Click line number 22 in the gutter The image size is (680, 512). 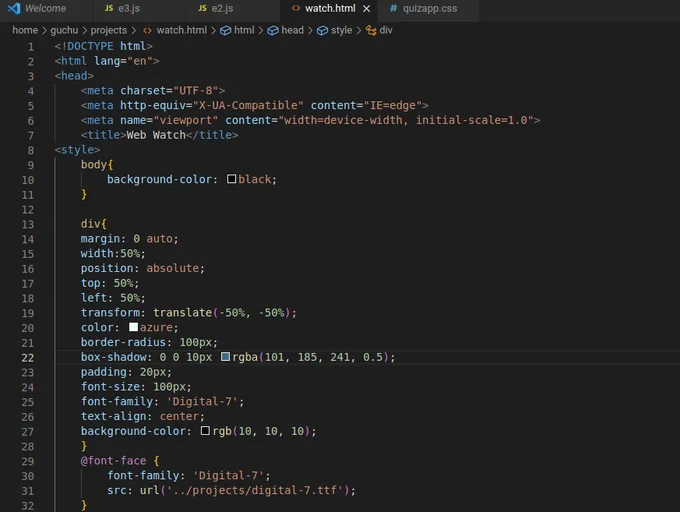point(27,358)
